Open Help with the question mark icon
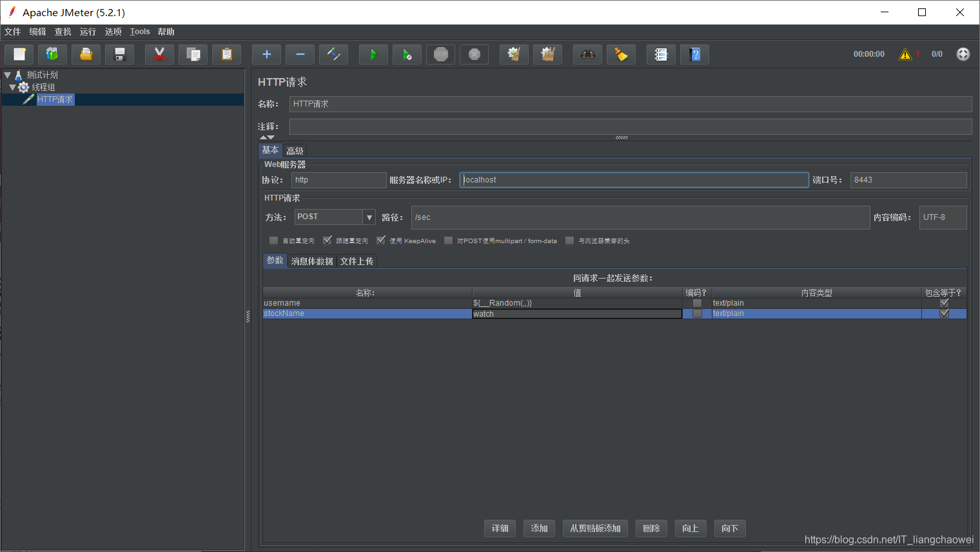This screenshot has width=980, height=552. 694,55
